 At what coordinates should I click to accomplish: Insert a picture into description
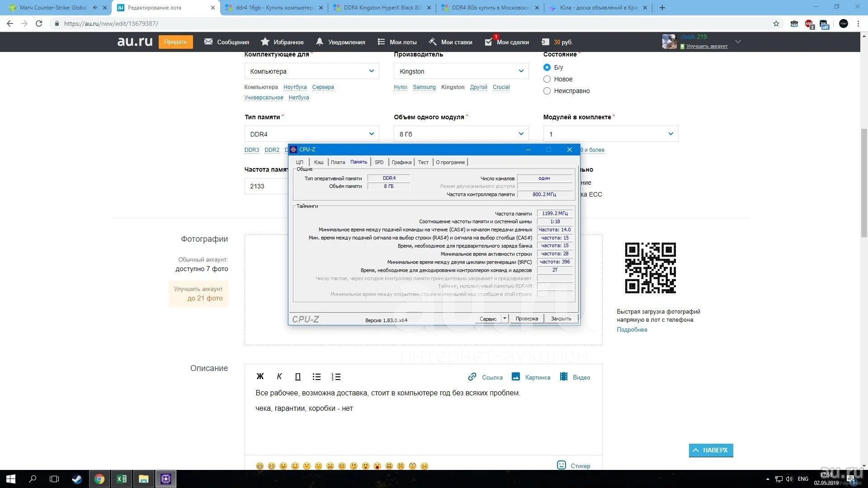531,377
